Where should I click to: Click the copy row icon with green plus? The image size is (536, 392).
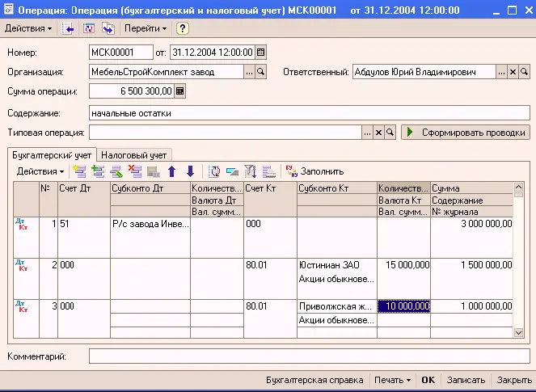[98, 171]
